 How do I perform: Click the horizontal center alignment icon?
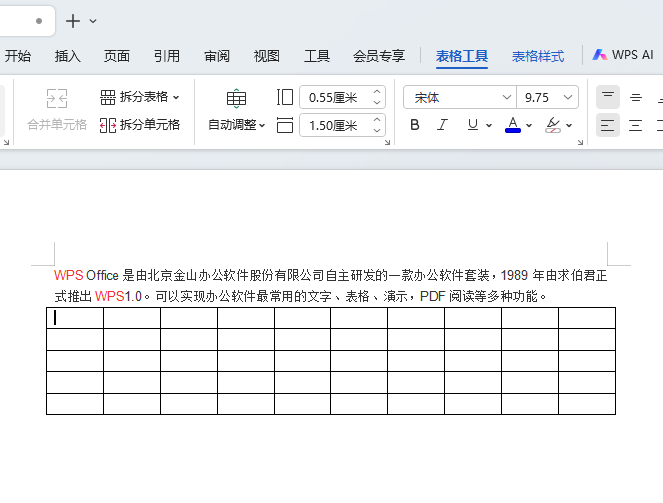[x=636, y=126]
